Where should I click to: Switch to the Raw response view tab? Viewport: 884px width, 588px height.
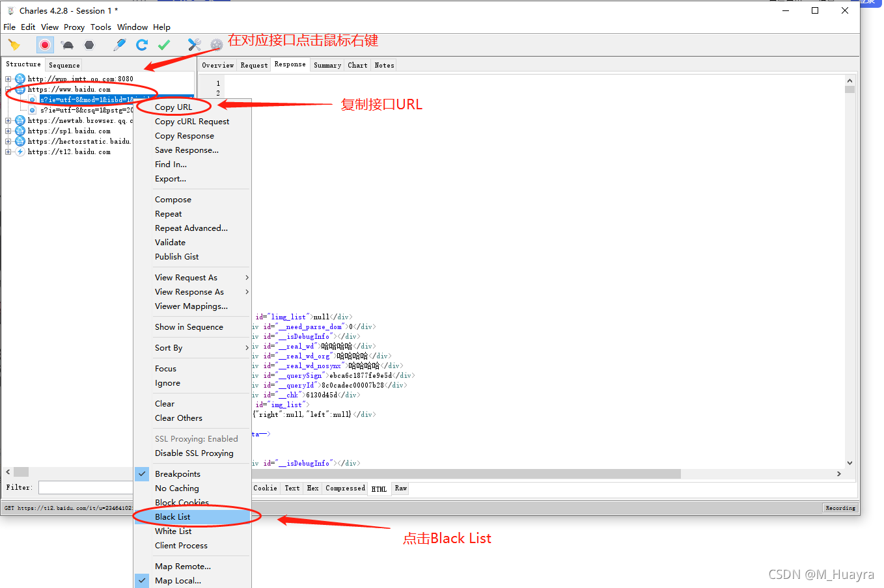pyautogui.click(x=401, y=488)
